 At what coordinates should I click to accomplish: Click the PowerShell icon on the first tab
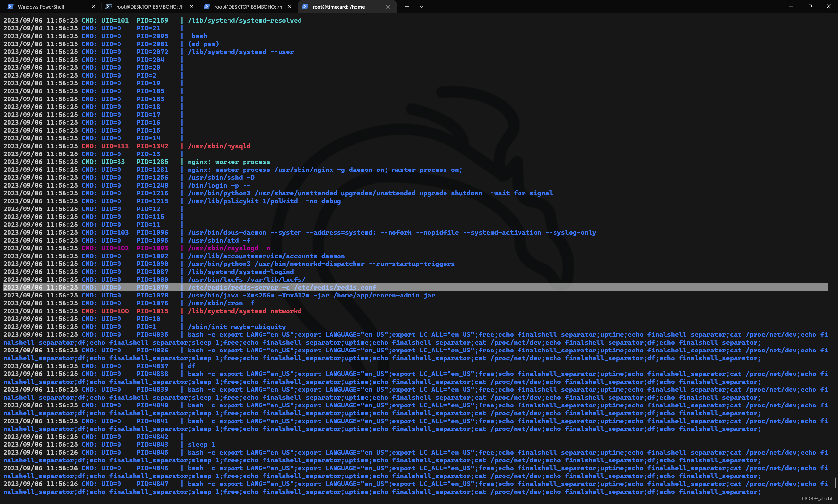pos(10,7)
